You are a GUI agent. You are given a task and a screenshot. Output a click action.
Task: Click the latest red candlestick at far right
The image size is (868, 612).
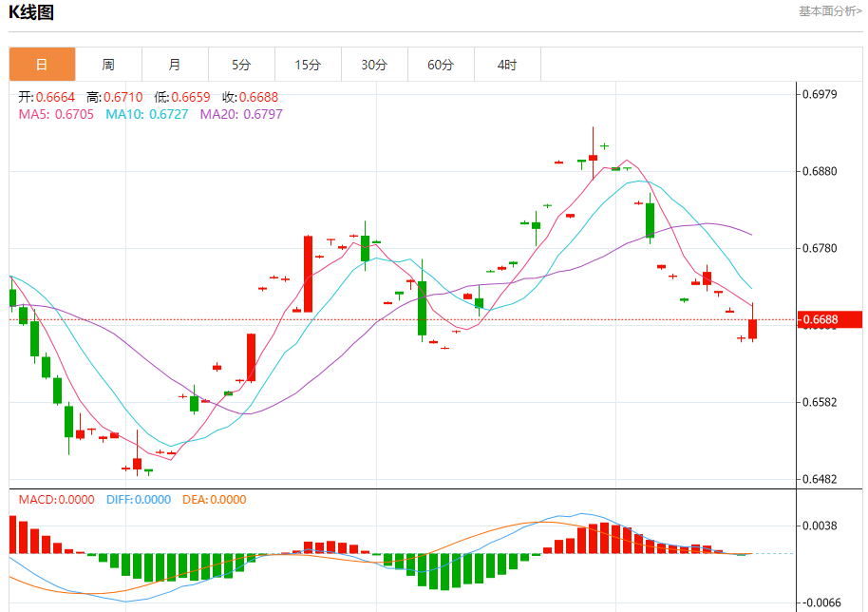click(x=753, y=329)
